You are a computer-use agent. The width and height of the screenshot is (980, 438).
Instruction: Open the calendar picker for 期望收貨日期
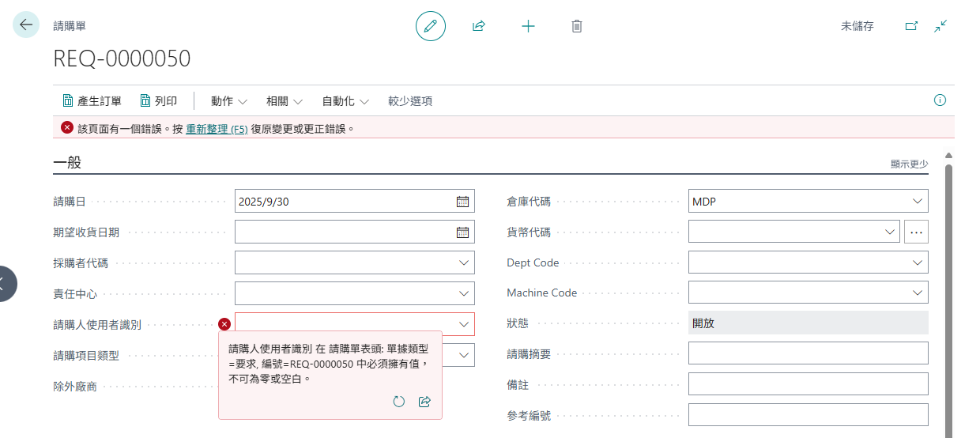(x=463, y=232)
